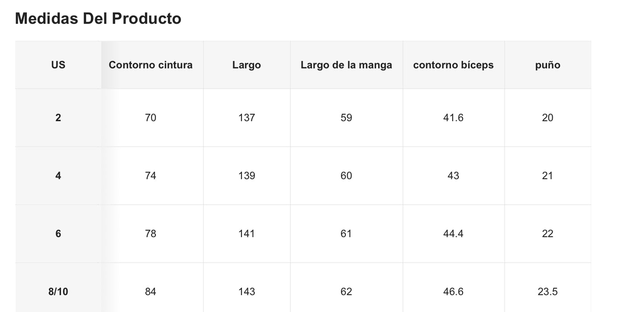Select the US size 8/10 row label
This screenshot has height=312, width=644.
(x=58, y=291)
